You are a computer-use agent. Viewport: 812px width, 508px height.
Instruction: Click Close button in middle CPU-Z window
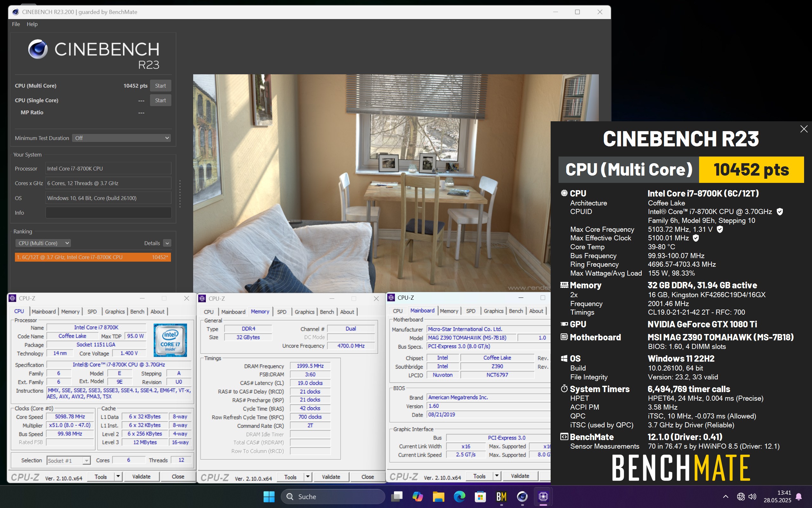(x=367, y=477)
